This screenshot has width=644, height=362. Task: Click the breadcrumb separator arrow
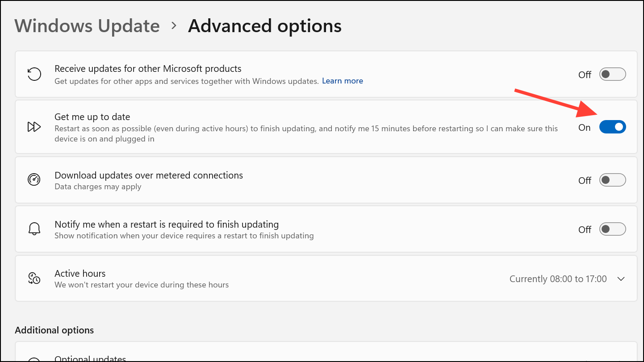pyautogui.click(x=174, y=26)
